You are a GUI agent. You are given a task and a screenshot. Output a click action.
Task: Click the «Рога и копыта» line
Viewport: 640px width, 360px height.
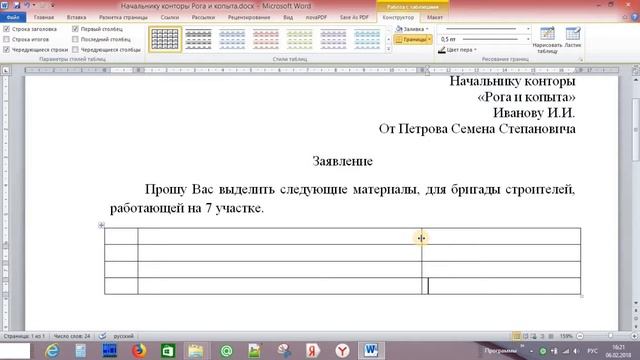(x=526, y=97)
